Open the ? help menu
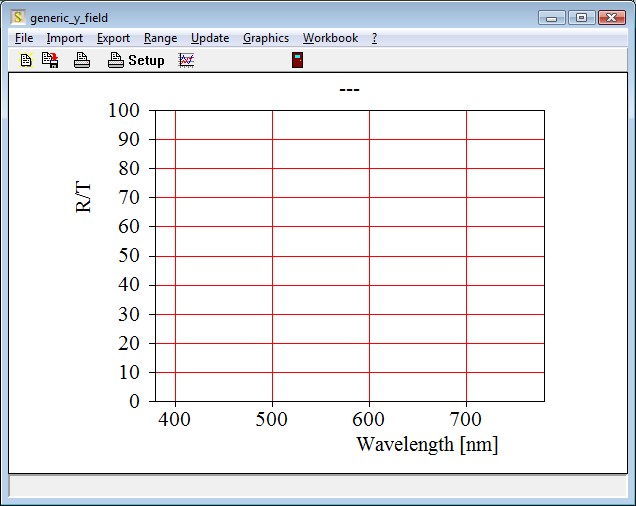The height and width of the screenshot is (506, 636). point(374,38)
